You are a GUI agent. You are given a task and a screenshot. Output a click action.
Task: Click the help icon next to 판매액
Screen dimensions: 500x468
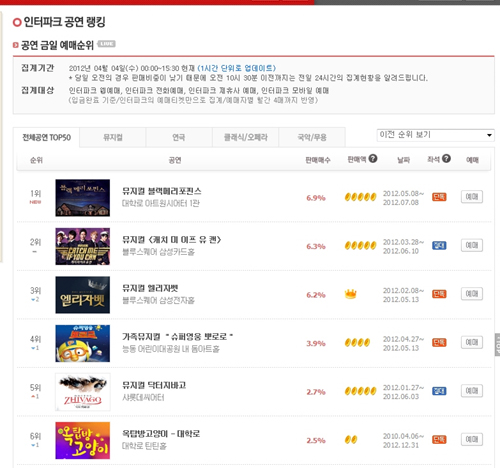(x=373, y=159)
